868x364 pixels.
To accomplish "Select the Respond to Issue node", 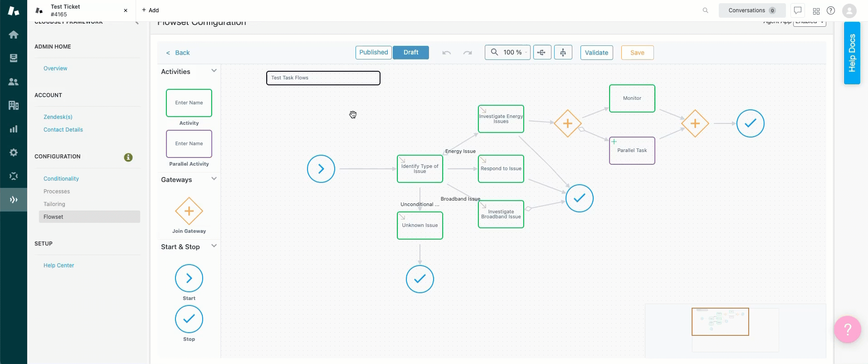I will click(501, 169).
